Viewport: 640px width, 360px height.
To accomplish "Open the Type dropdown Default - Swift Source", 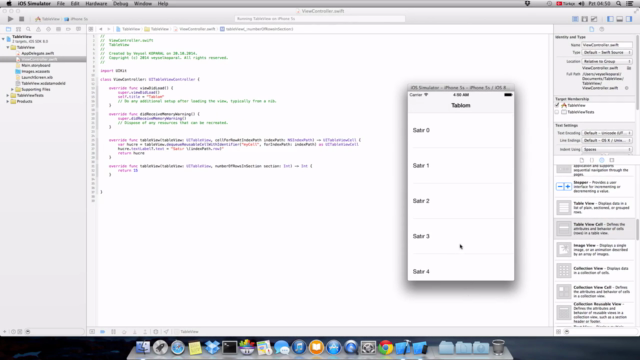I will [607, 53].
